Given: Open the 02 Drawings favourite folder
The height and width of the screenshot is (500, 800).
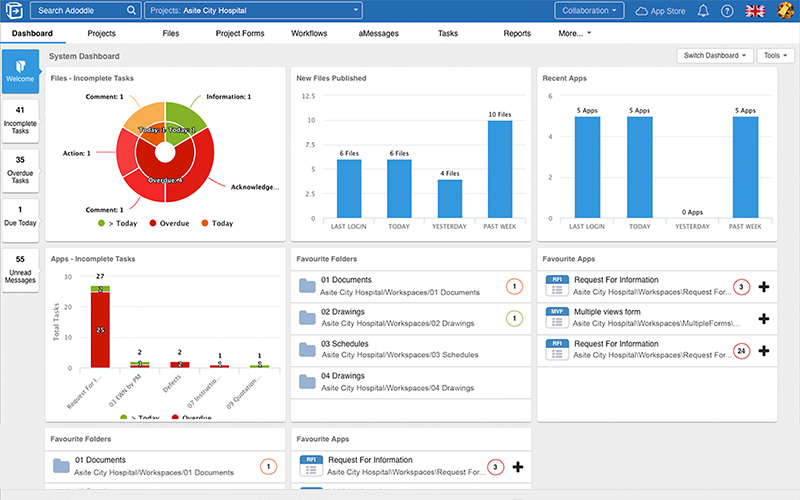Looking at the screenshot, I should pyautogui.click(x=411, y=318).
